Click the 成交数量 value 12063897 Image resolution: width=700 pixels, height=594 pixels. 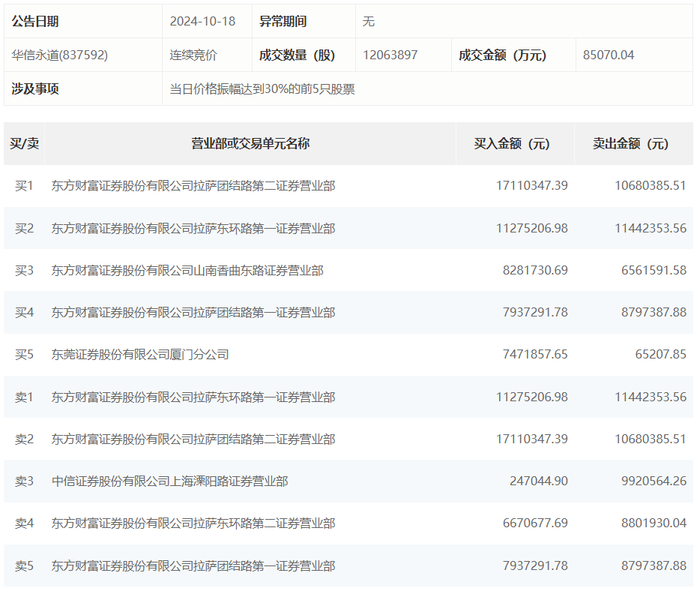pos(390,55)
